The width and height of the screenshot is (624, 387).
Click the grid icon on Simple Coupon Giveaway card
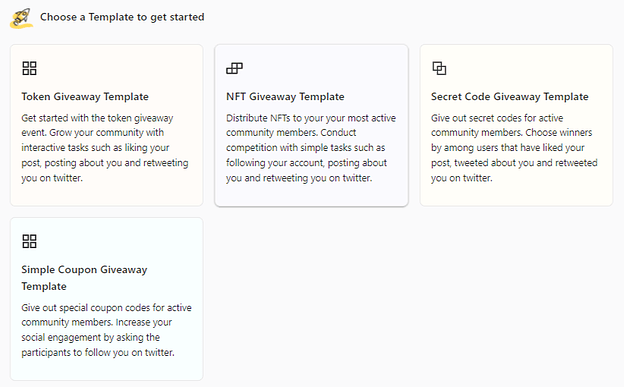coord(29,241)
